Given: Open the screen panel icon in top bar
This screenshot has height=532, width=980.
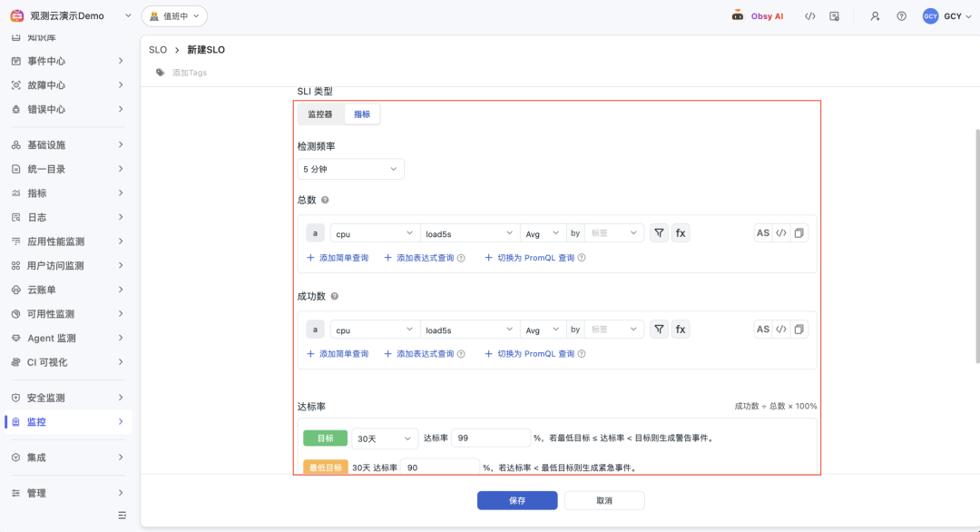Looking at the screenshot, I should pos(835,16).
